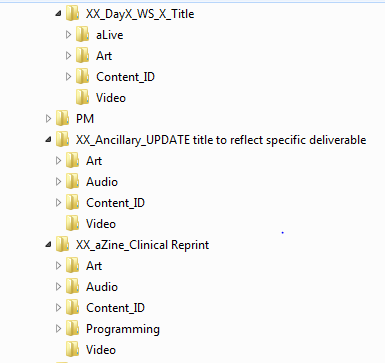Expand the PM folder arrow

(48, 119)
